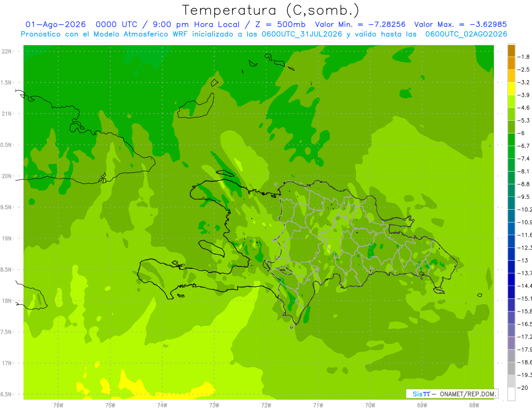
Task: Click the '73W' longitude label
Action: point(214,405)
